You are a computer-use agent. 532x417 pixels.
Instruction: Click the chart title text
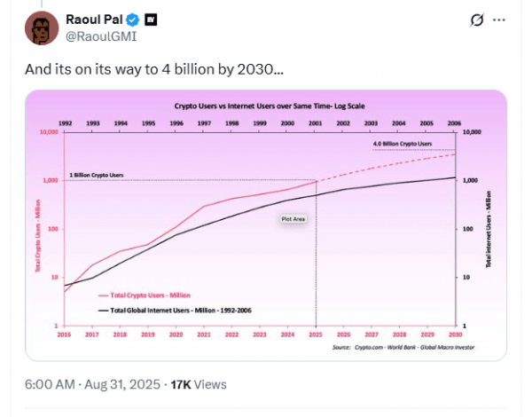pos(270,106)
